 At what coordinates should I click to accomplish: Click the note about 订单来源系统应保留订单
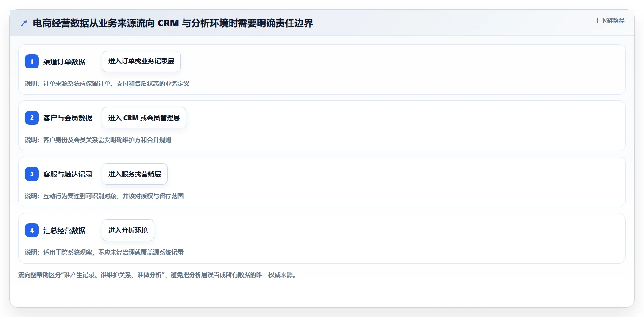click(107, 83)
